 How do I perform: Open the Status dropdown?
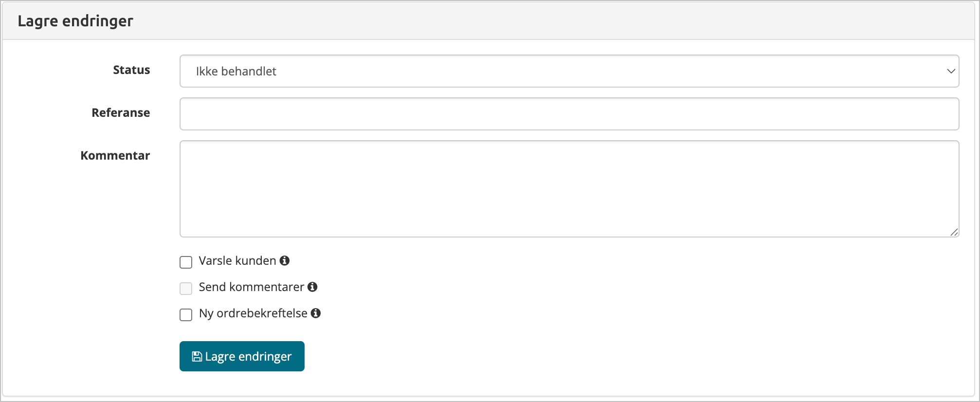[568, 71]
